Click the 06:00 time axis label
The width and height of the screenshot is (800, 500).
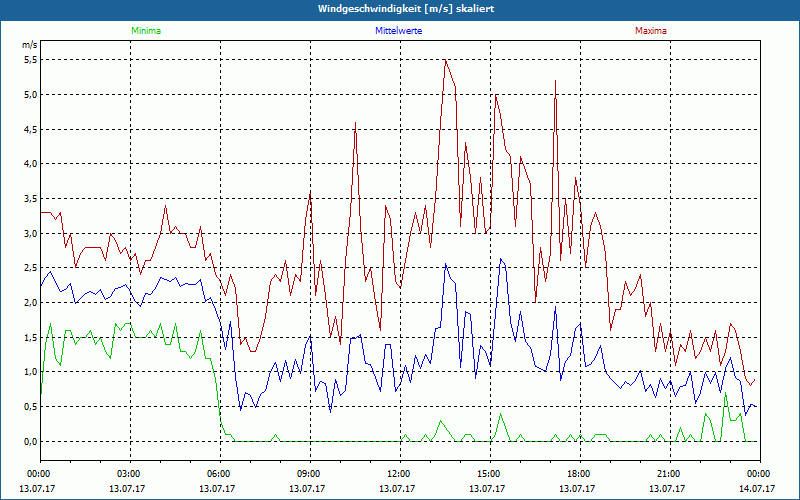[x=220, y=474]
